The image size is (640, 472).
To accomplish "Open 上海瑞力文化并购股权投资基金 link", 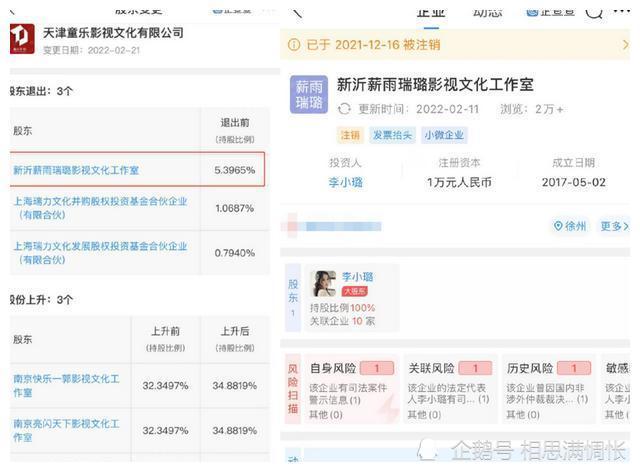I will 100,207.
